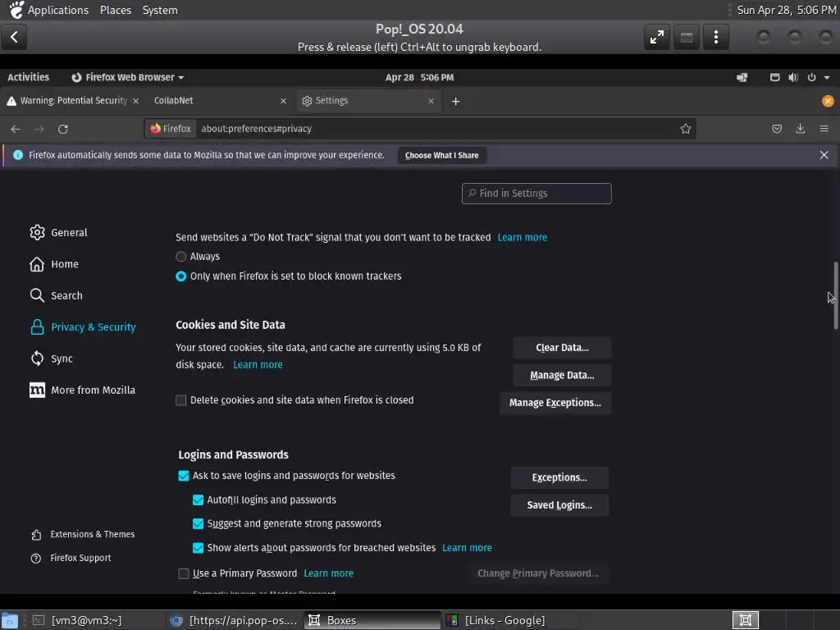Close the CollabNet tab
This screenshot has height=630, width=840.
tap(283, 101)
